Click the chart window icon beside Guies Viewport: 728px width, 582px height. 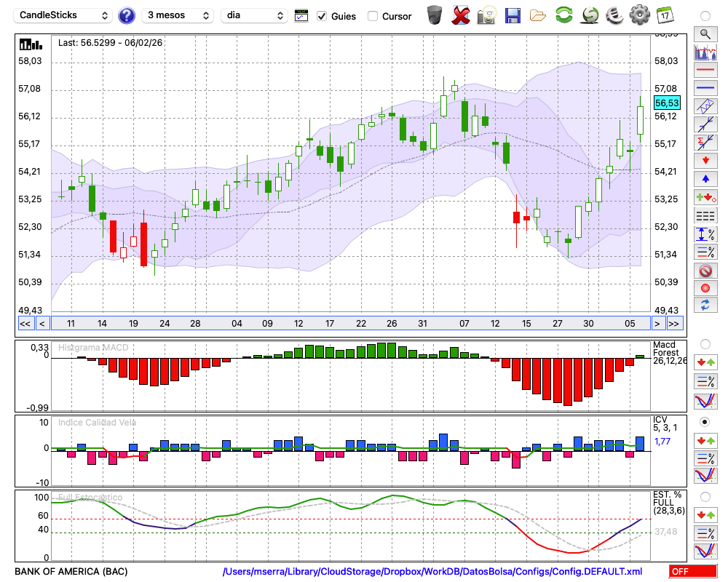click(301, 16)
